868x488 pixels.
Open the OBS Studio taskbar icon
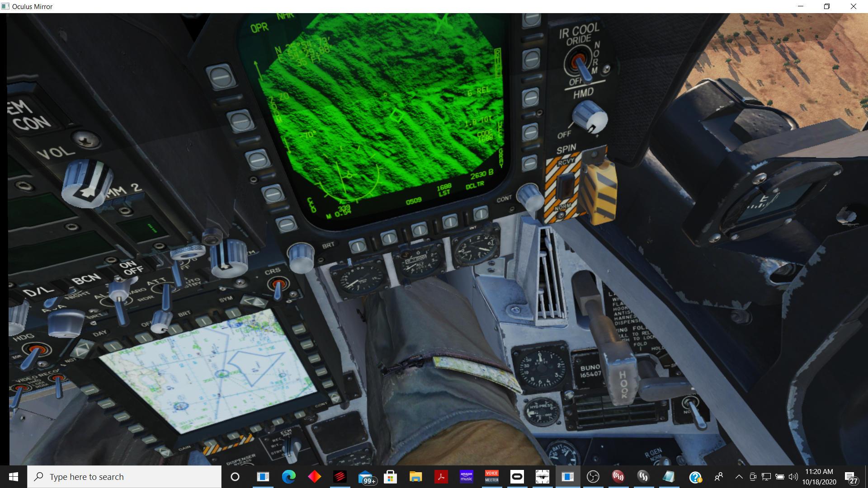593,477
